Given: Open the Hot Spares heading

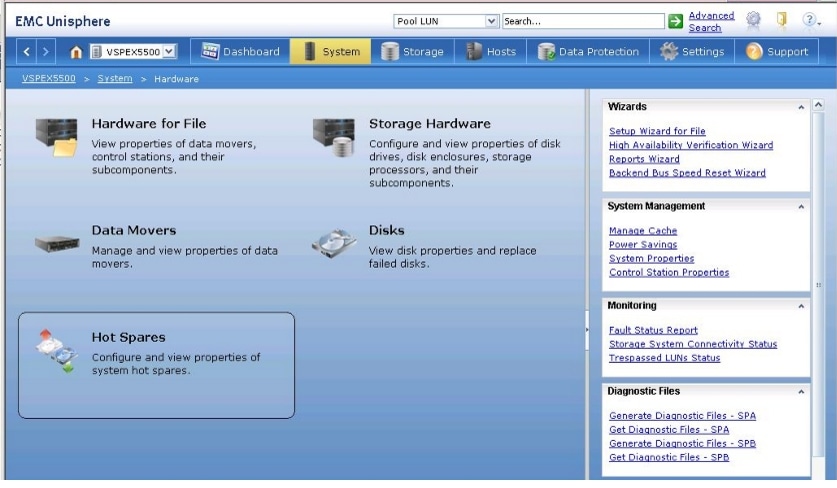Looking at the screenshot, I should [x=128, y=337].
